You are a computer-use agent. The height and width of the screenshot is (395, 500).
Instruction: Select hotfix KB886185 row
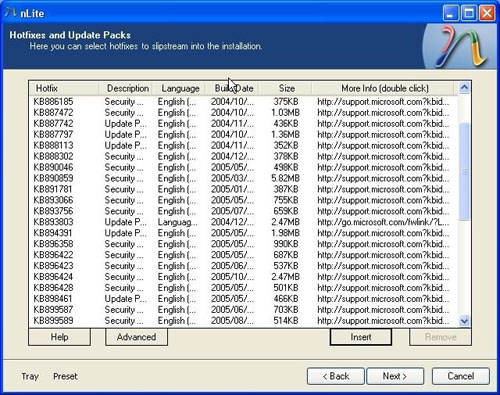(243, 101)
